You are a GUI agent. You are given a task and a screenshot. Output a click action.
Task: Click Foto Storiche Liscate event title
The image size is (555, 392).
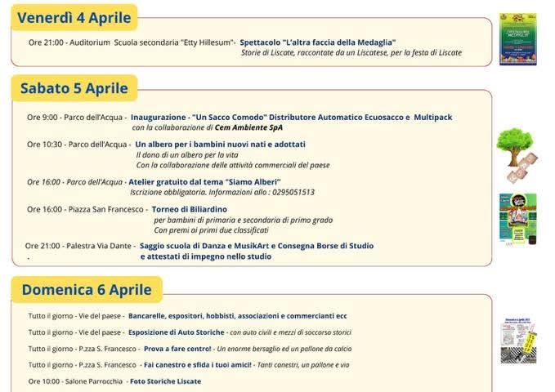point(166,381)
